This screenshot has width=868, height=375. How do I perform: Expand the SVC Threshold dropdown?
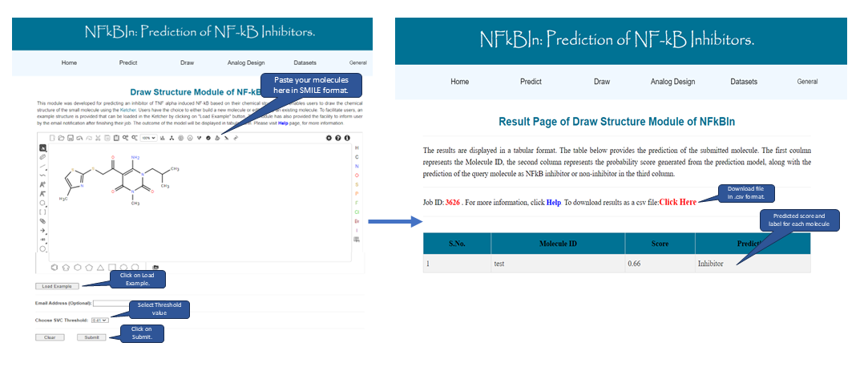pyautogui.click(x=100, y=320)
